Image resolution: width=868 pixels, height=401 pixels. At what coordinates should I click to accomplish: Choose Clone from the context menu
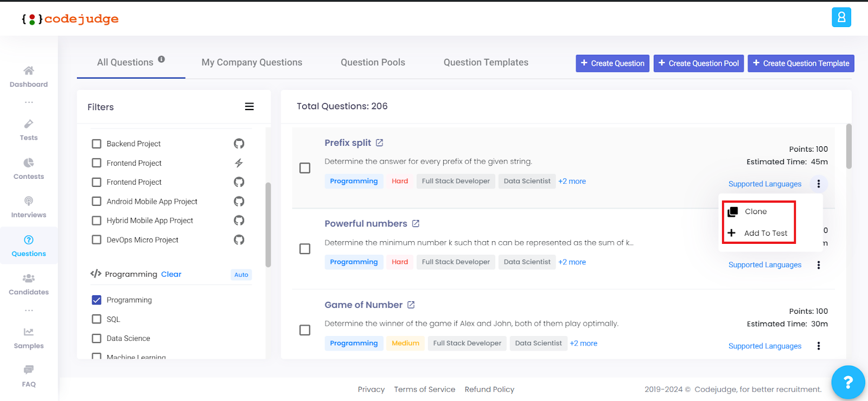tap(755, 211)
